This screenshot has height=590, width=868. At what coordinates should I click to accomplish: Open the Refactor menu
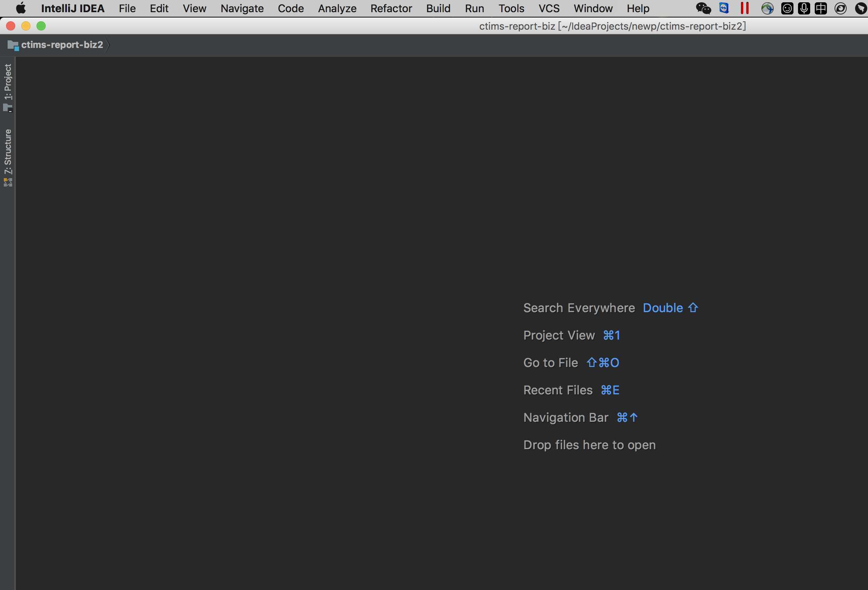(x=391, y=8)
